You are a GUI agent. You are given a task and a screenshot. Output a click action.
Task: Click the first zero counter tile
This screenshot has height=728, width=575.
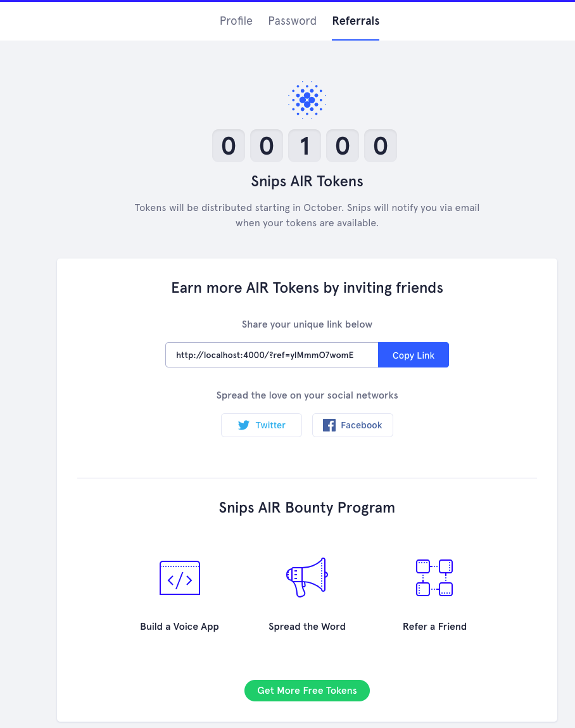click(x=229, y=146)
